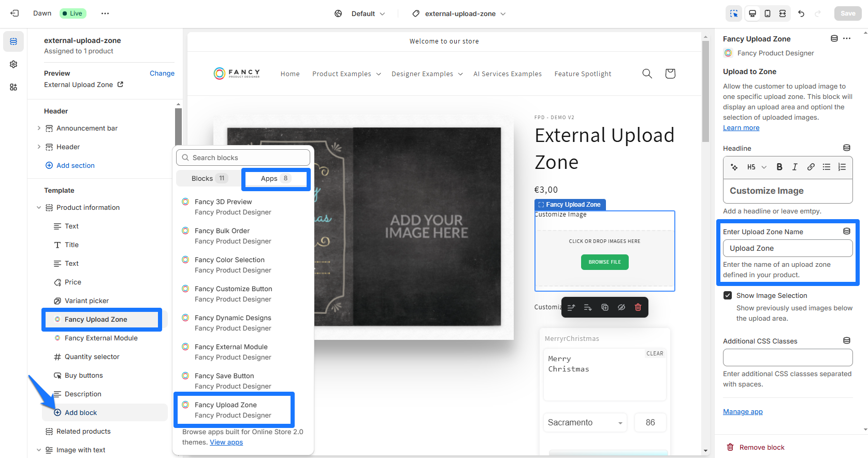Open the Sections panel icon
This screenshot has height=458, width=868.
[13, 41]
